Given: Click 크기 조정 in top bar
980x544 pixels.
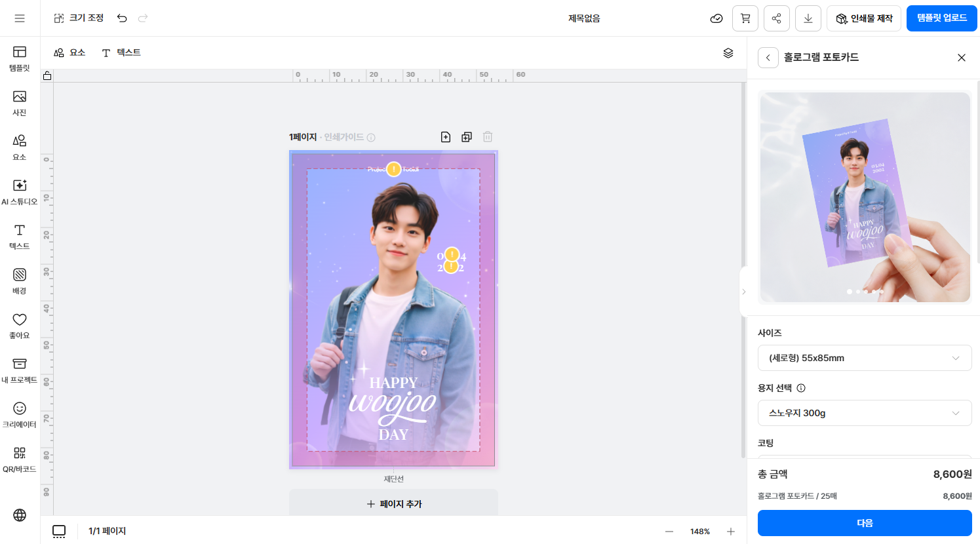Looking at the screenshot, I should (79, 18).
